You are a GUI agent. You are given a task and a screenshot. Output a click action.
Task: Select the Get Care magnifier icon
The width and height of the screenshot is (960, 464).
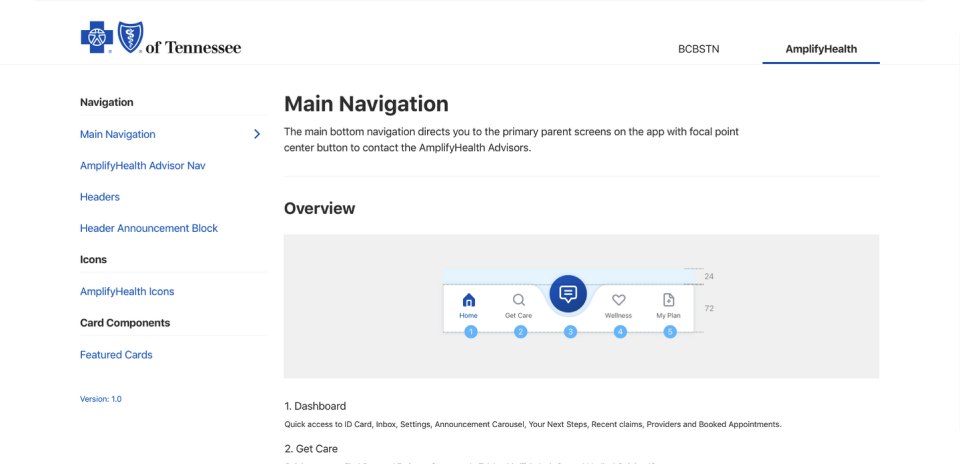click(518, 300)
